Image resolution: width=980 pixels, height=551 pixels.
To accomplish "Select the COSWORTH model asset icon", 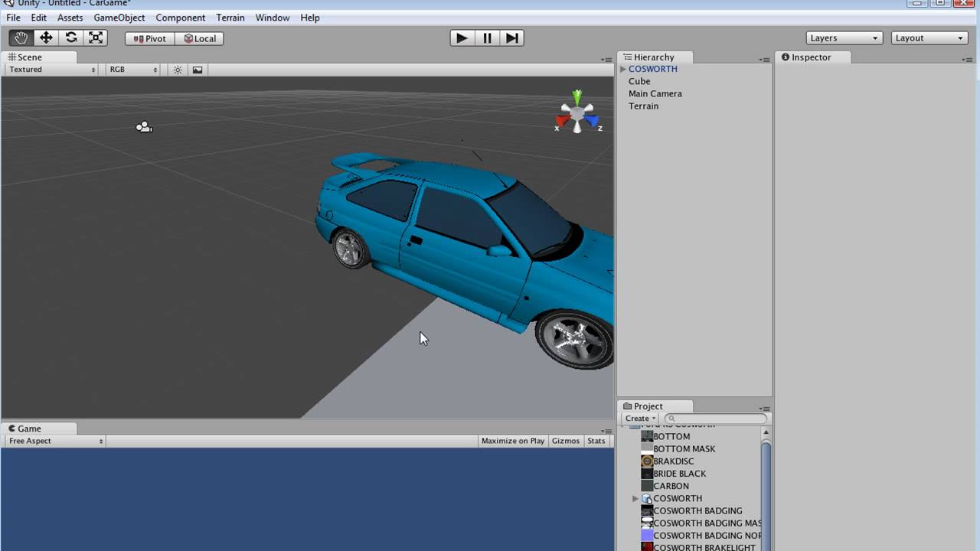I will click(647, 498).
